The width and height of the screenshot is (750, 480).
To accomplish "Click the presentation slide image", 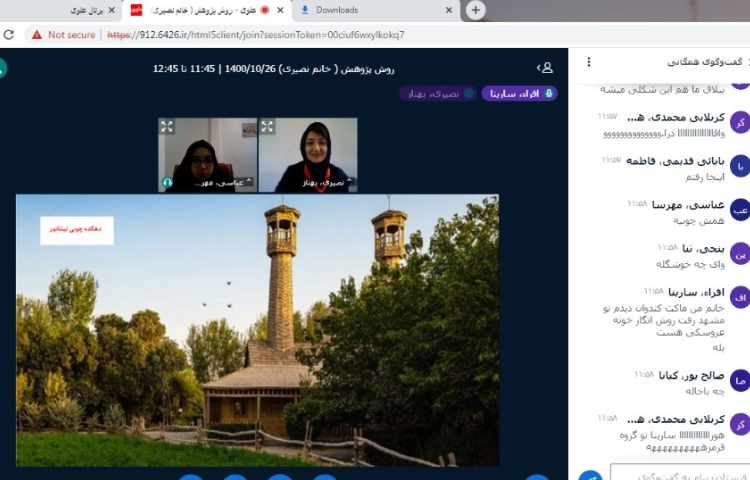I will (257, 330).
